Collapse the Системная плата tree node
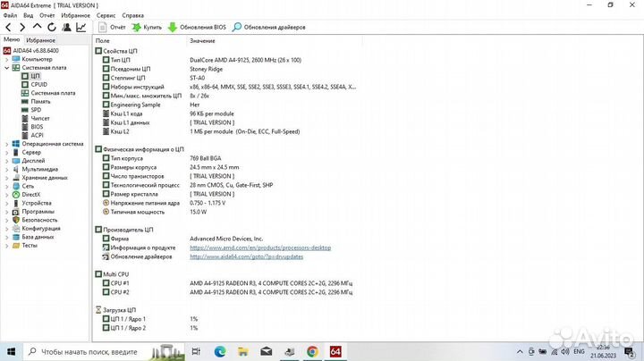The image size is (644, 361). (6, 68)
